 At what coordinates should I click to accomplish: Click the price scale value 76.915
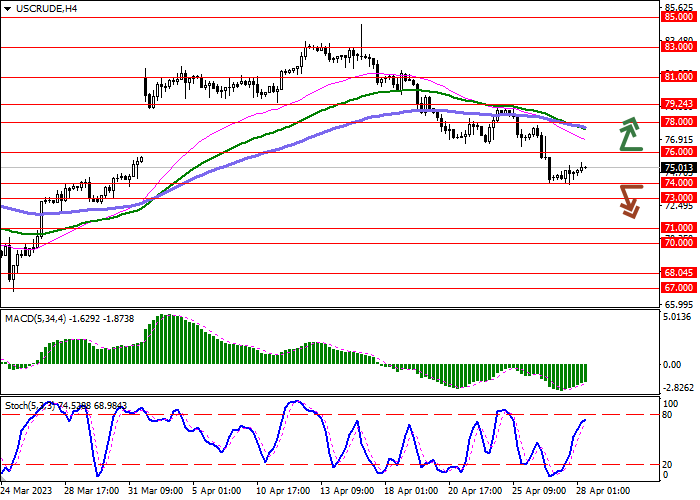pos(679,139)
